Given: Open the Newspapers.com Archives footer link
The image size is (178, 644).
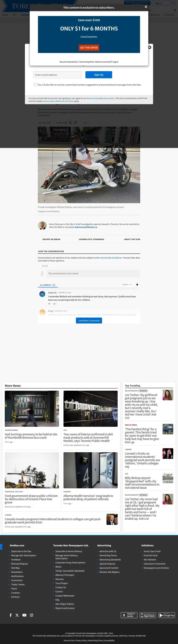Looking at the screenshot, I should 156,568.
